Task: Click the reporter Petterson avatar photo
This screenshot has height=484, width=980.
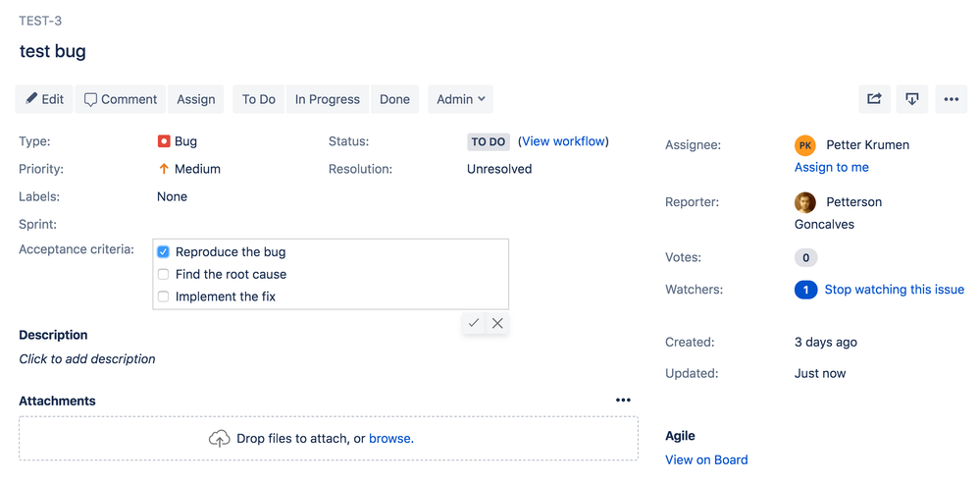Action: tap(805, 202)
